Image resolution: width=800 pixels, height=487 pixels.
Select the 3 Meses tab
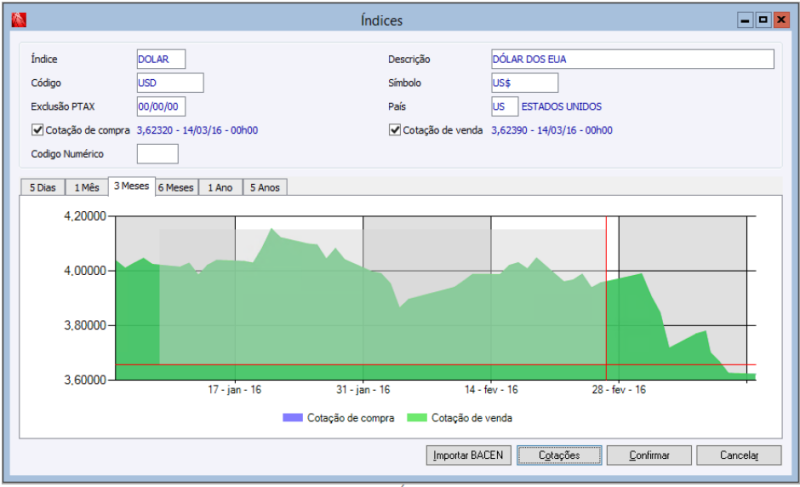[x=132, y=186]
